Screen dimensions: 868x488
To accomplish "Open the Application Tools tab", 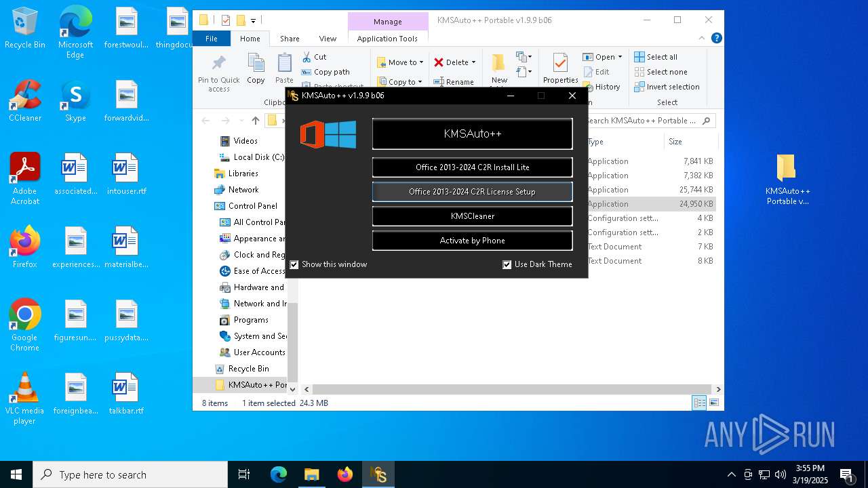I will pyautogui.click(x=387, y=39).
